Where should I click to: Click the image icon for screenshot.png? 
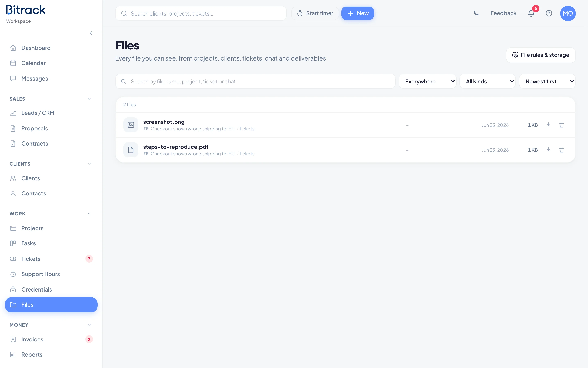(131, 125)
